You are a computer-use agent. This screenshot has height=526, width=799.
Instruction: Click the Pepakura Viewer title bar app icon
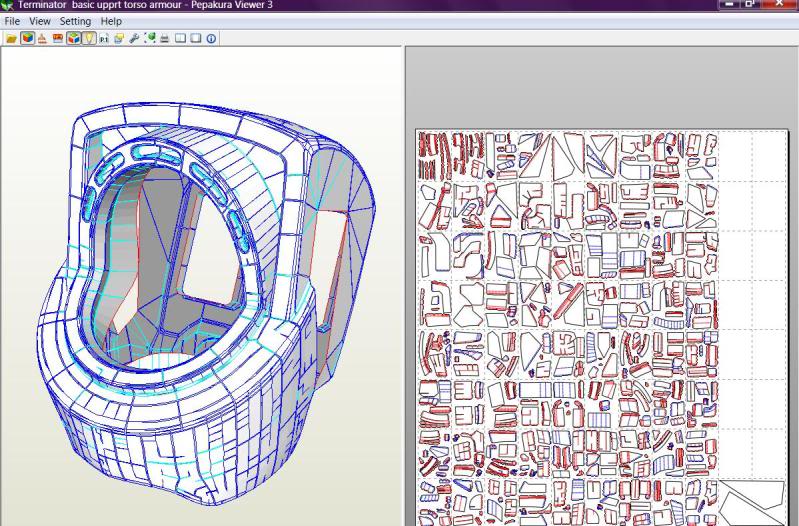(x=7, y=5)
